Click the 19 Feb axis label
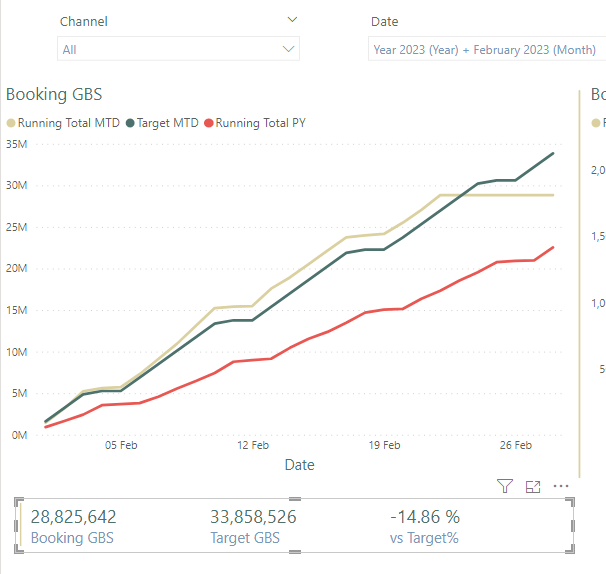 pos(384,445)
